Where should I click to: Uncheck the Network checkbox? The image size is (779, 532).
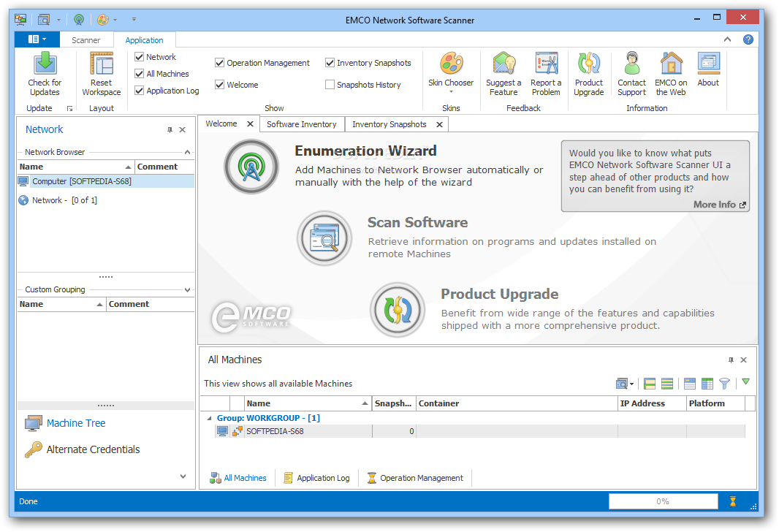(139, 57)
